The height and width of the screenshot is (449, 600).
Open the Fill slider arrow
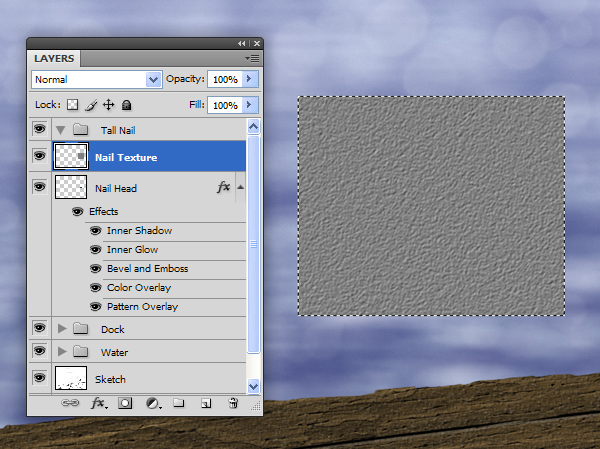[x=250, y=104]
